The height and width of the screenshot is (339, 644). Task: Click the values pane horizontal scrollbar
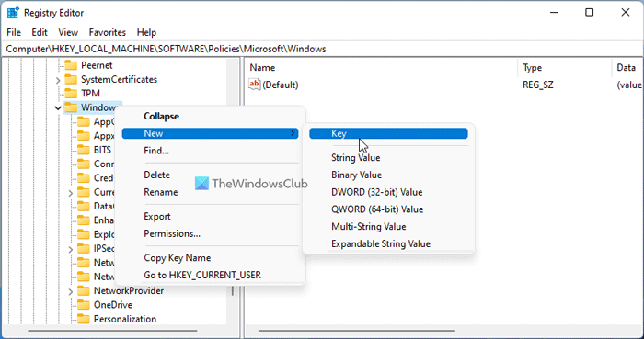357,331
